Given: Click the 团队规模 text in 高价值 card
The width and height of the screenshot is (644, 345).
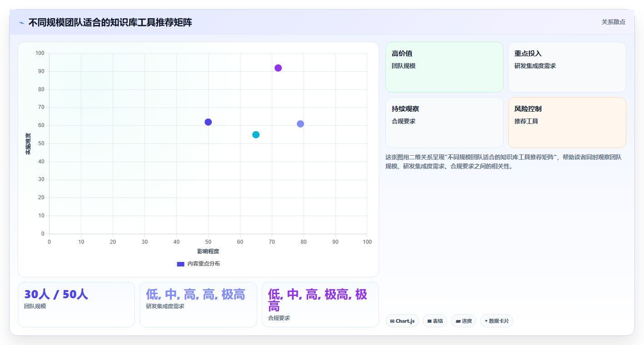Looking at the screenshot, I should click(404, 66).
